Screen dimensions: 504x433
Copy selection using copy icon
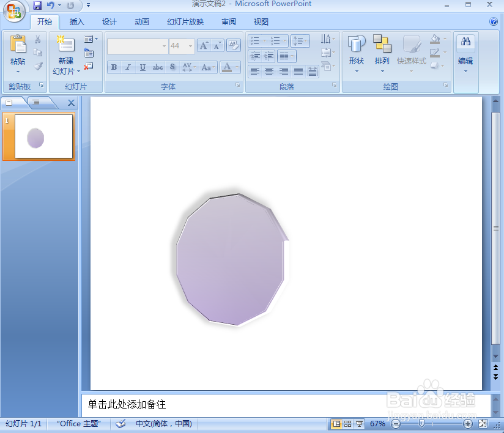point(38,53)
